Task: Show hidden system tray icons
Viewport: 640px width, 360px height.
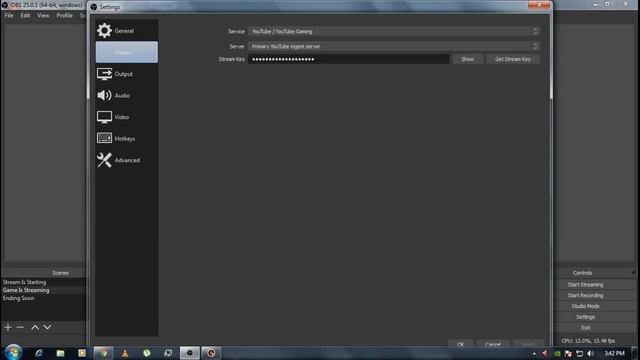Action: click(x=534, y=353)
